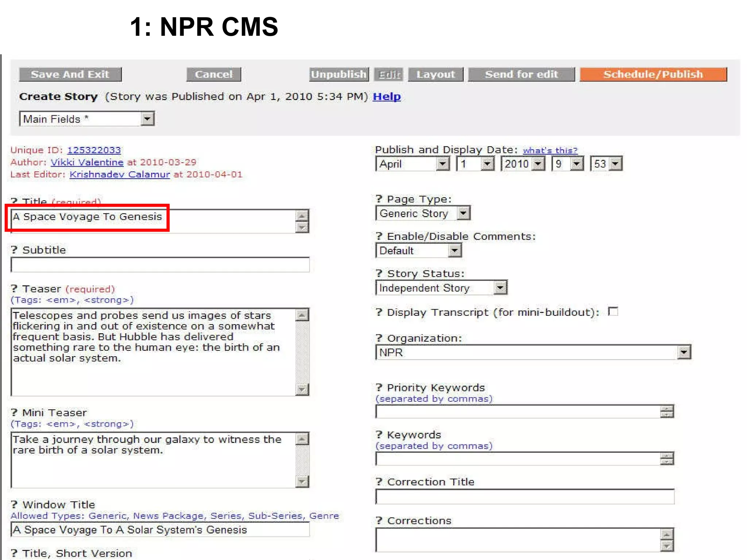This screenshot has width=747, height=560.
Task: Click into the Subtitle field
Action: point(160,265)
